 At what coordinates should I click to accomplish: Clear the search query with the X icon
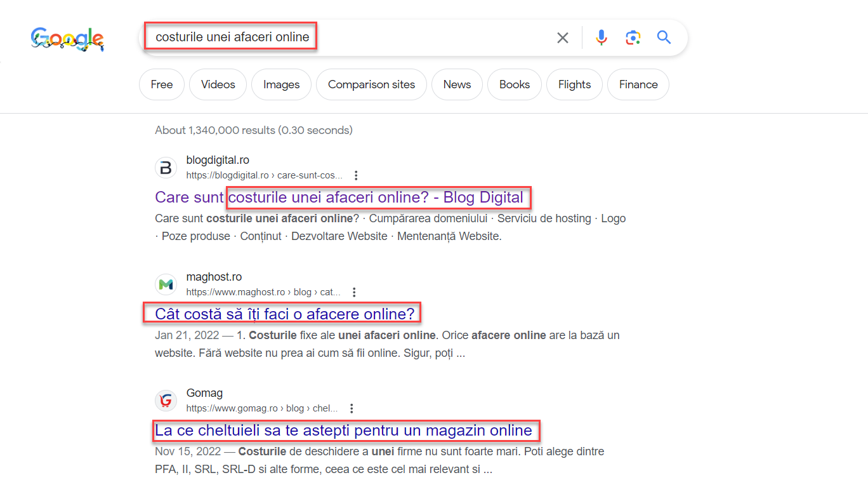tap(562, 37)
